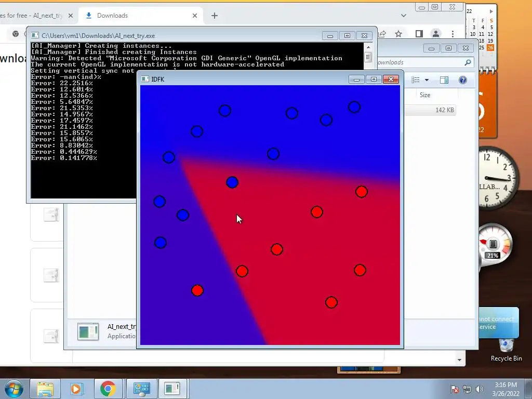532x399 pixels.
Task: Click the red dot near the top right
Action: (362, 192)
